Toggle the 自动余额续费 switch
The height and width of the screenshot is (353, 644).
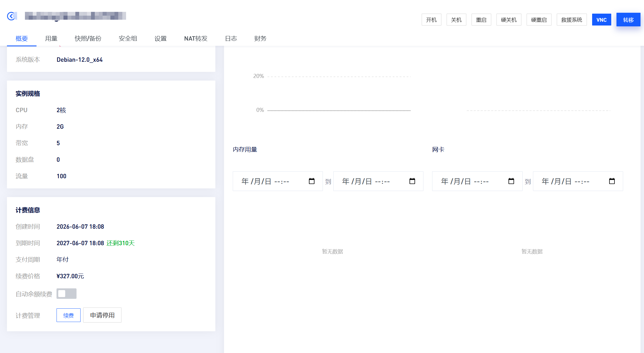(66, 294)
